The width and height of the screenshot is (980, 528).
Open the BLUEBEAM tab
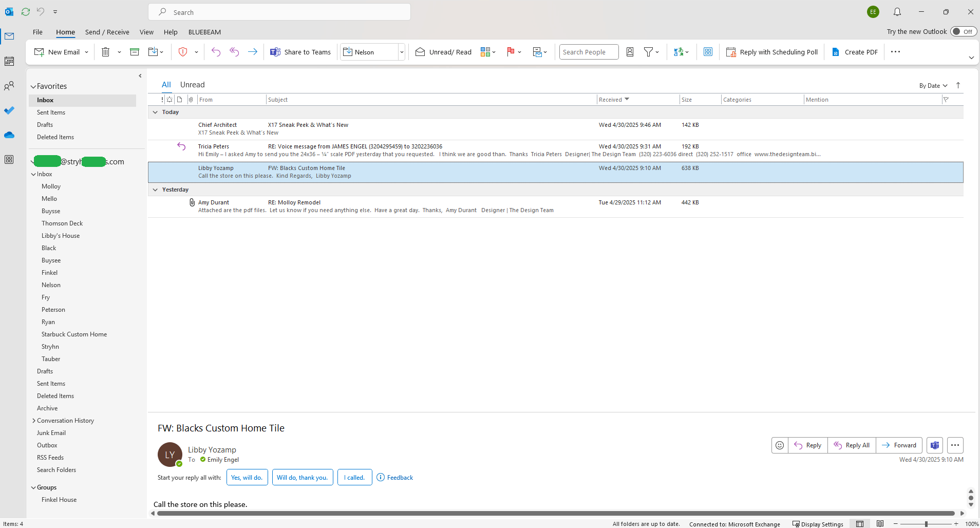coord(204,32)
